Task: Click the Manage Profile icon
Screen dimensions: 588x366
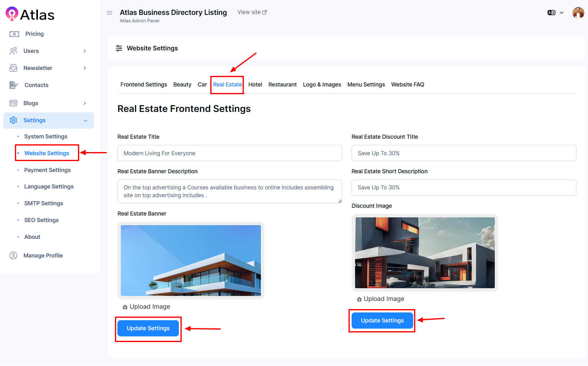Action: [x=13, y=256]
